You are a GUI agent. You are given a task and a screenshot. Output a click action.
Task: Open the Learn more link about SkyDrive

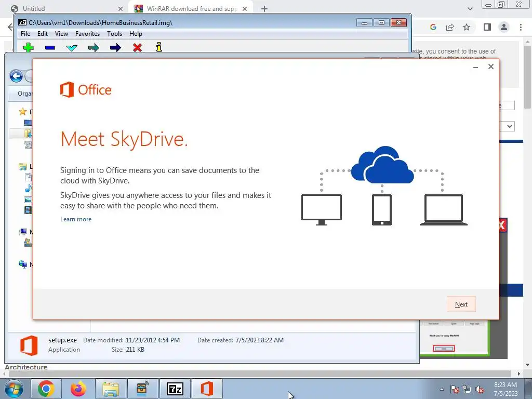coord(76,219)
